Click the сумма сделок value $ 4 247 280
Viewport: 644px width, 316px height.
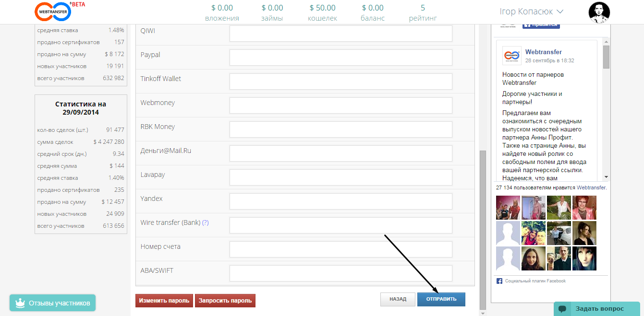[109, 142]
